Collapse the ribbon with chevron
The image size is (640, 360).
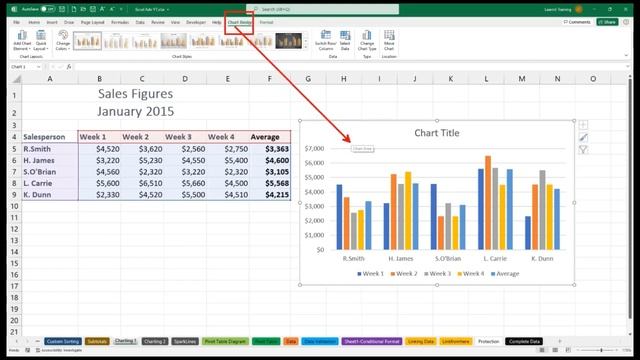coord(627,56)
